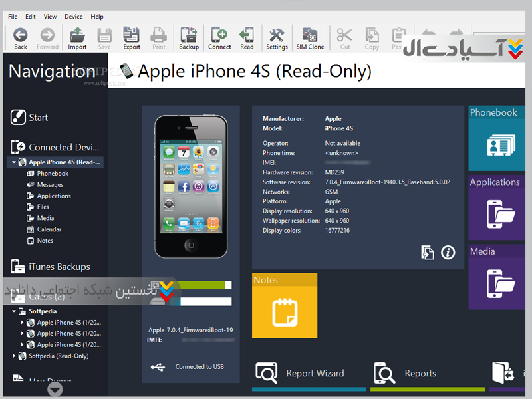
Task: Collapse the Softpedia case node
Action: pos(14,311)
